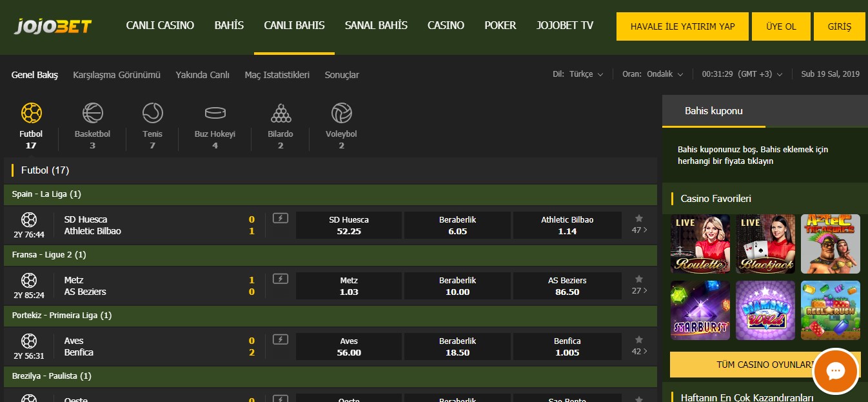Open the Casino menu
The width and height of the screenshot is (868, 402).
pos(446,26)
